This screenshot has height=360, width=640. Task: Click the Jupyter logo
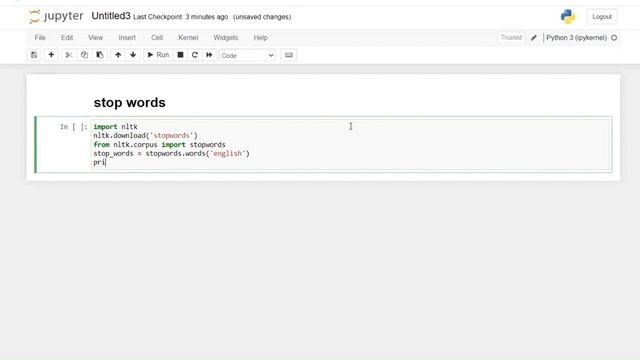point(56,16)
